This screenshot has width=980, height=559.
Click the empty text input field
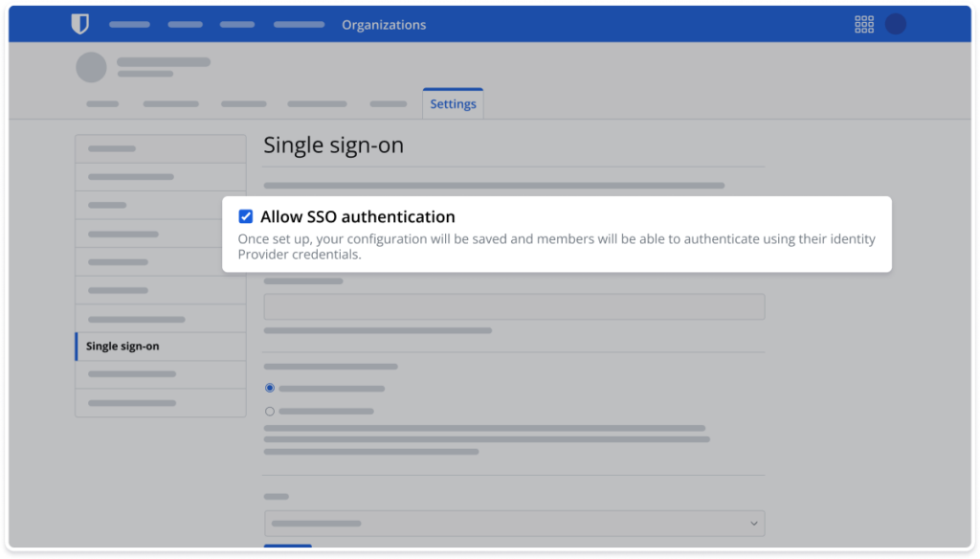tap(514, 307)
